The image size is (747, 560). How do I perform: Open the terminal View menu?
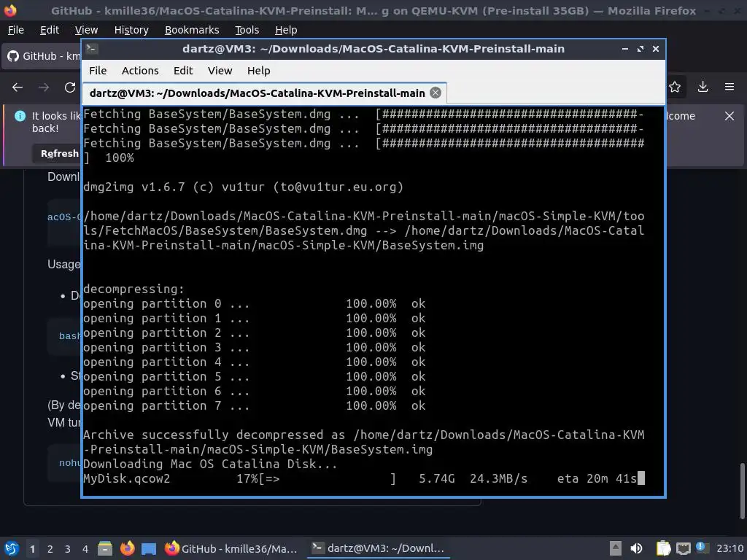220,71
